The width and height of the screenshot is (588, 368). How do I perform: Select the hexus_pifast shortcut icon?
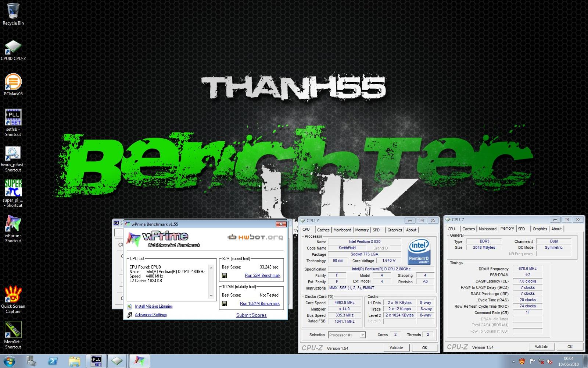click(x=13, y=159)
